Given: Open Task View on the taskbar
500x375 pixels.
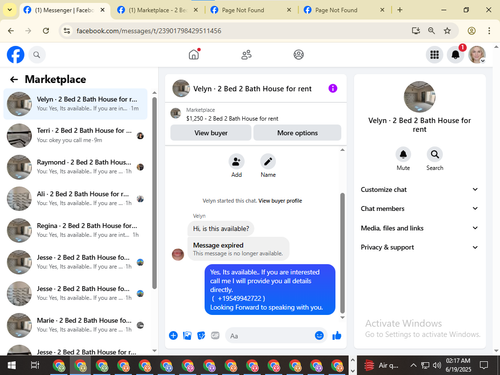Looking at the screenshot, I should point(35,365).
